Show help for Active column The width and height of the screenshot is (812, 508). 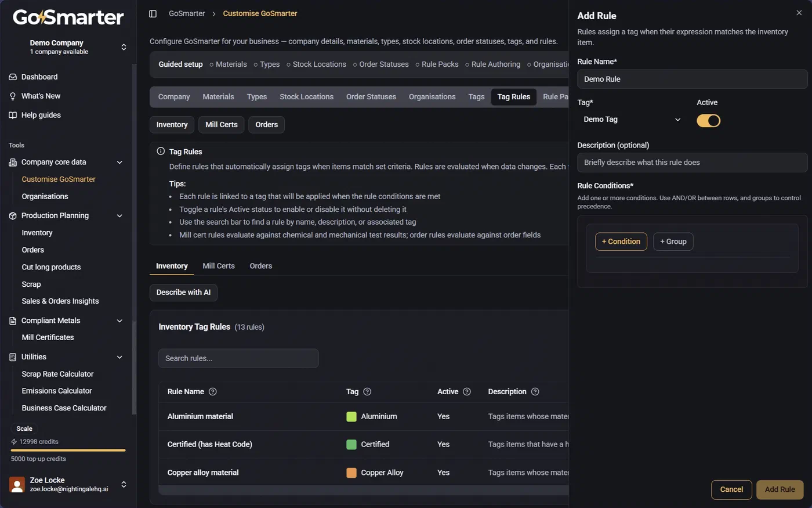point(467,392)
